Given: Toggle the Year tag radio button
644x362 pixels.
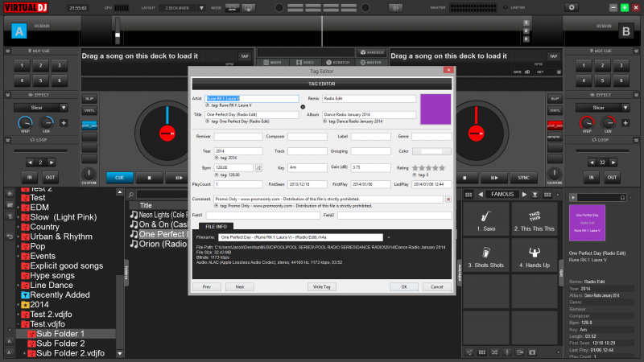Looking at the screenshot, I should pos(217,158).
